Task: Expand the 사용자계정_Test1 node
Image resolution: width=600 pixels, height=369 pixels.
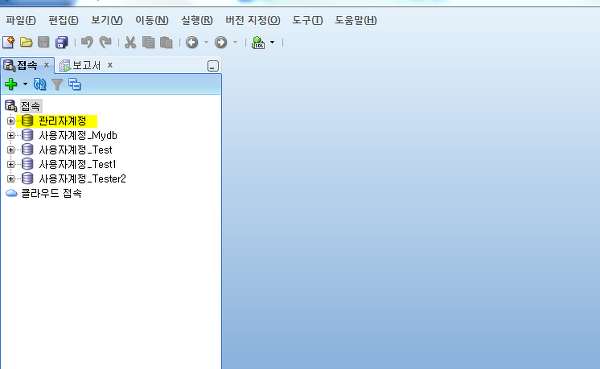Action: tap(11, 164)
